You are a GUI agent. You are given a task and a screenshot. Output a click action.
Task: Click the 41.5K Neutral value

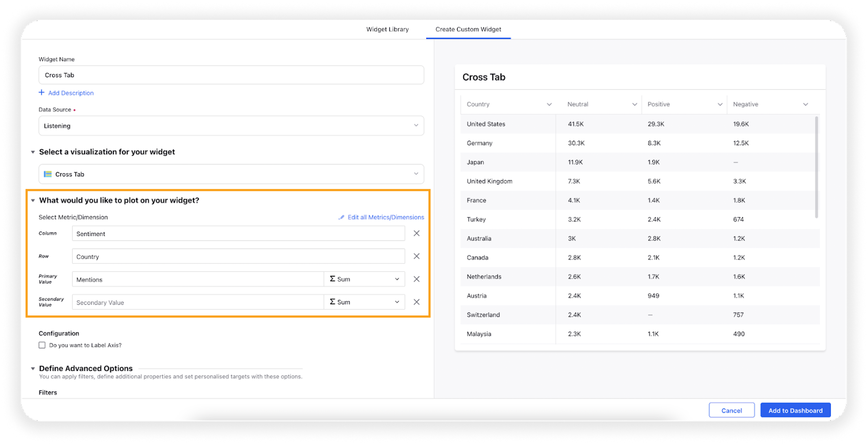click(x=576, y=124)
